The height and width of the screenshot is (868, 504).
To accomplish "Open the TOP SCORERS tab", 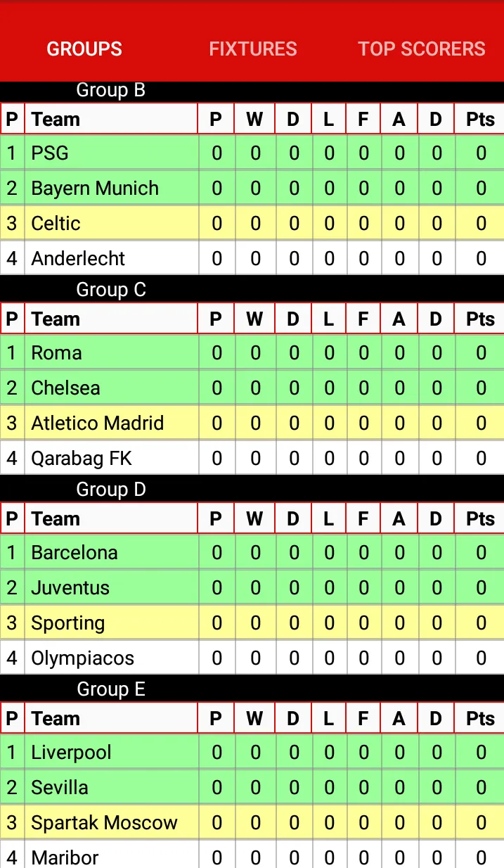I will click(421, 49).
